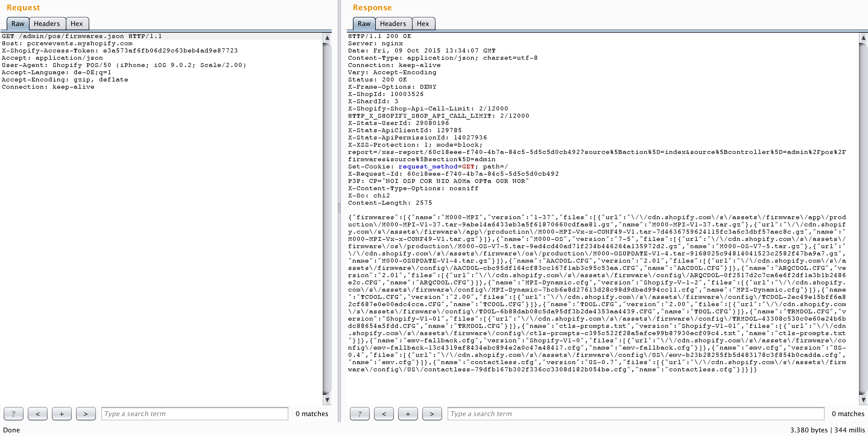The image size is (868, 436).
Task: Click the plus options button in Request
Action: pos(62,414)
